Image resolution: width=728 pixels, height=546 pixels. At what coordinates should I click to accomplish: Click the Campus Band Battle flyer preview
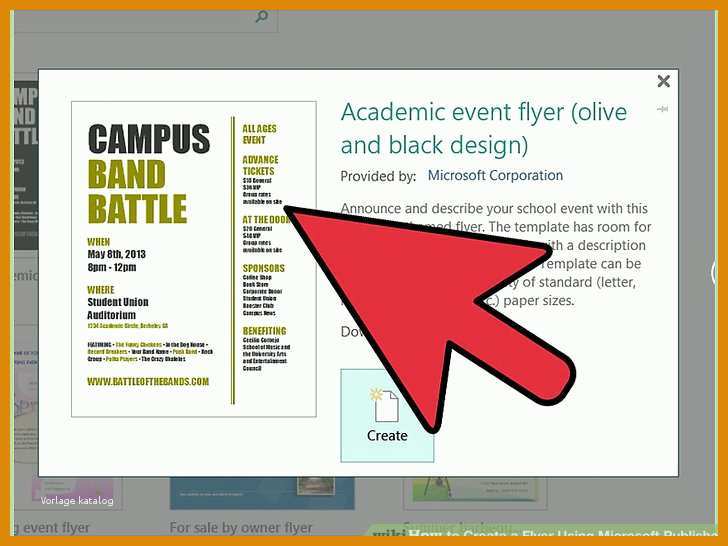click(x=194, y=259)
